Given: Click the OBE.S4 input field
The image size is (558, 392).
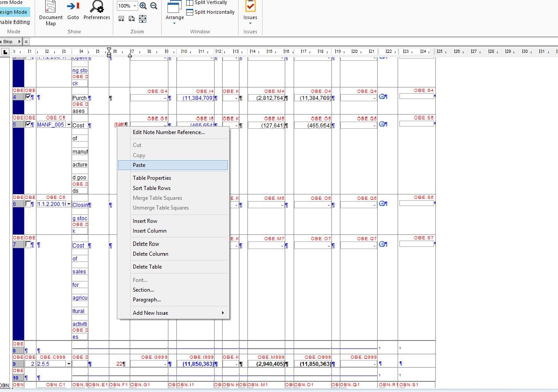Looking at the screenshot, I should pos(416,96).
